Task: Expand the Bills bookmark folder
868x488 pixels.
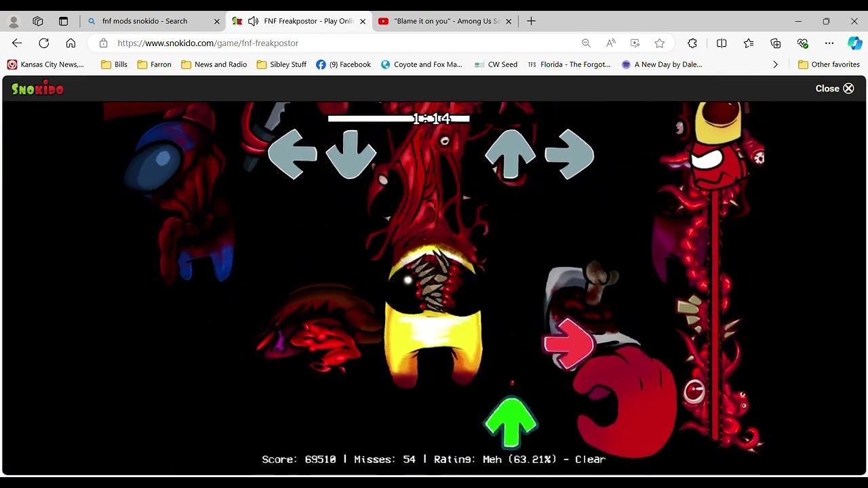Action: (114, 64)
